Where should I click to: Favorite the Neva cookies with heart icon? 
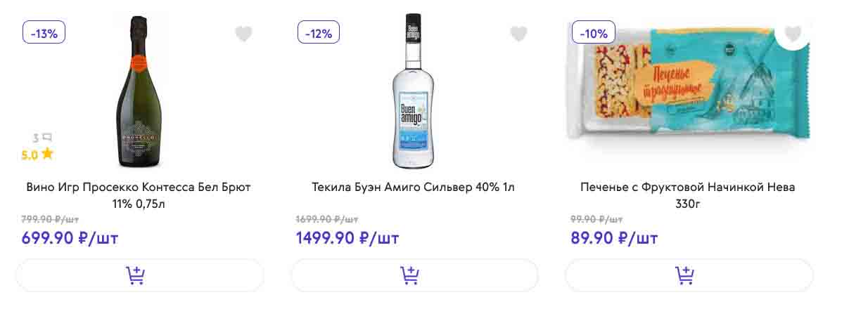tap(793, 34)
